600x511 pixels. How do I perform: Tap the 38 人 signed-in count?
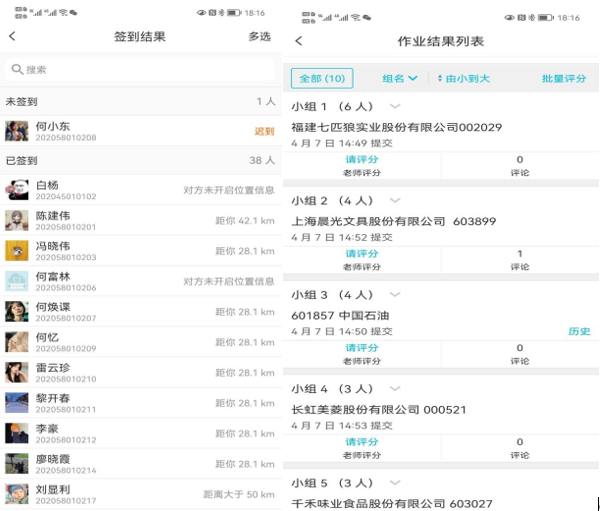262,160
